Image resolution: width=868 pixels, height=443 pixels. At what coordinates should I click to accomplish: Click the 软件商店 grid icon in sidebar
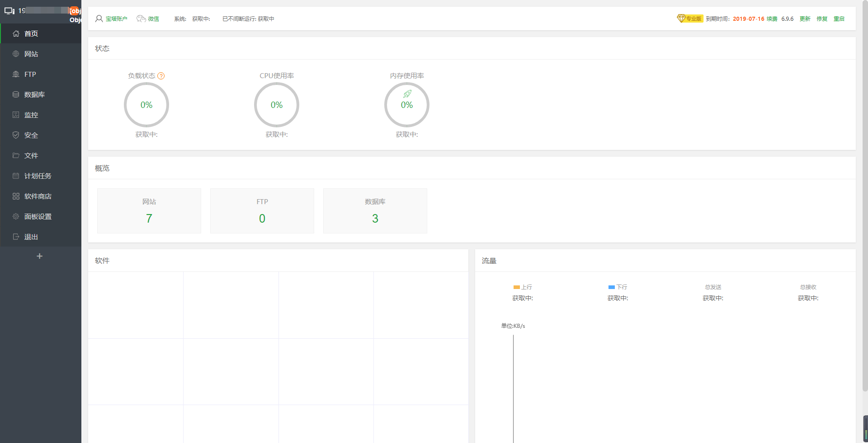16,196
